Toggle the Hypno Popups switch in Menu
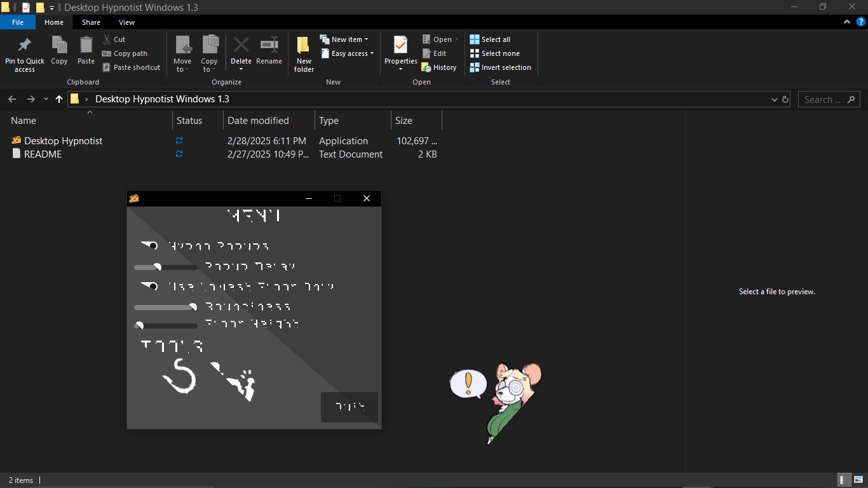Screen dimensions: 868x488 (x=149, y=246)
